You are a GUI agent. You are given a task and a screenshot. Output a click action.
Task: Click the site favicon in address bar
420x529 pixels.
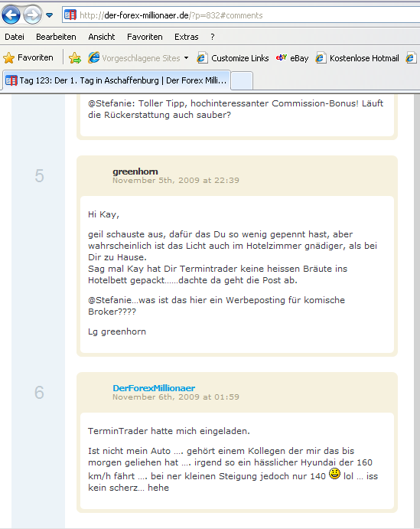tap(70, 15)
